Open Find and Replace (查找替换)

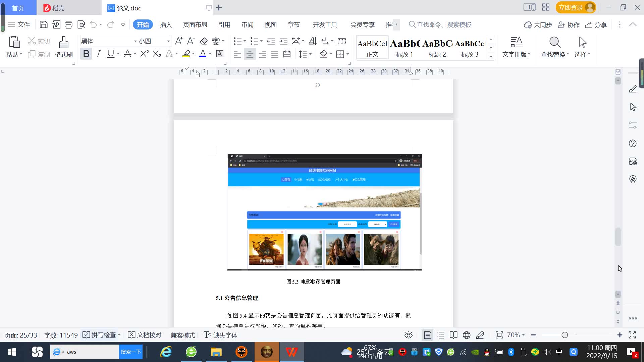pyautogui.click(x=554, y=47)
